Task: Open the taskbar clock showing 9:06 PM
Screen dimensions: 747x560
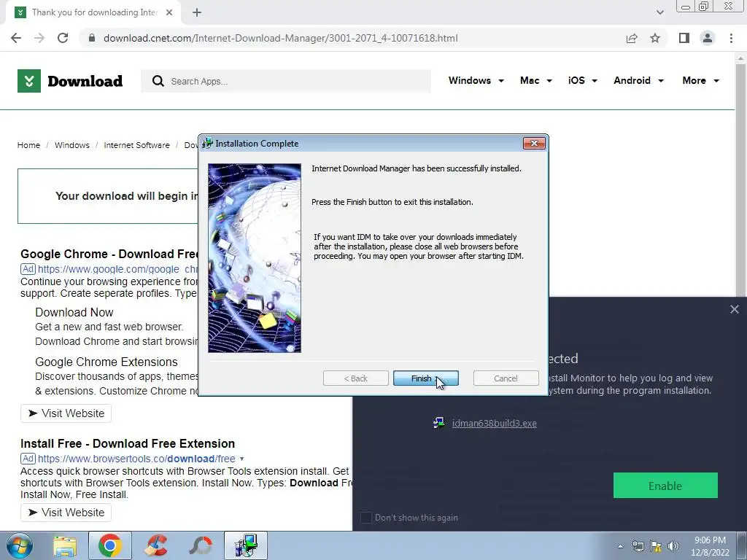Action: [710, 546]
